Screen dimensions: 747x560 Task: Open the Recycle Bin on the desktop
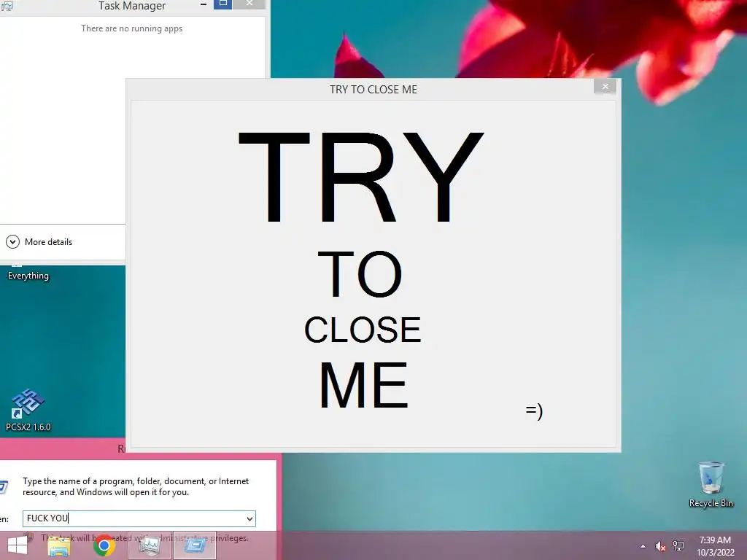(711, 484)
